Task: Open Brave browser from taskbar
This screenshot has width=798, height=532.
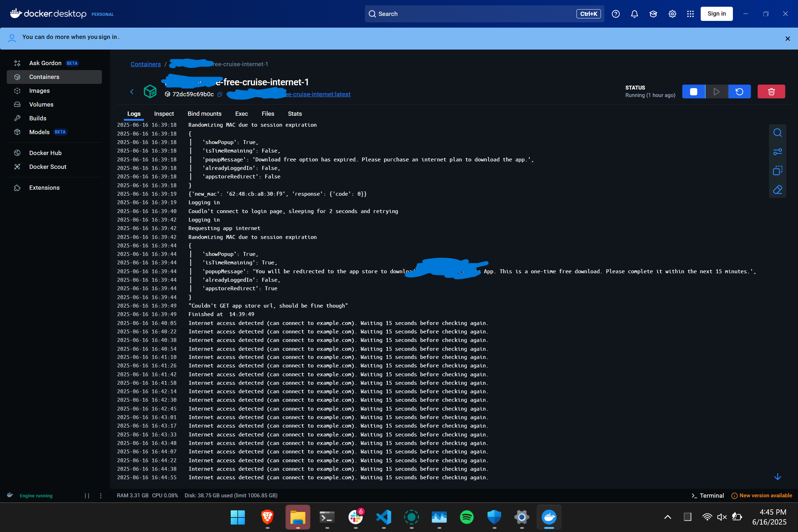Action: point(267,517)
